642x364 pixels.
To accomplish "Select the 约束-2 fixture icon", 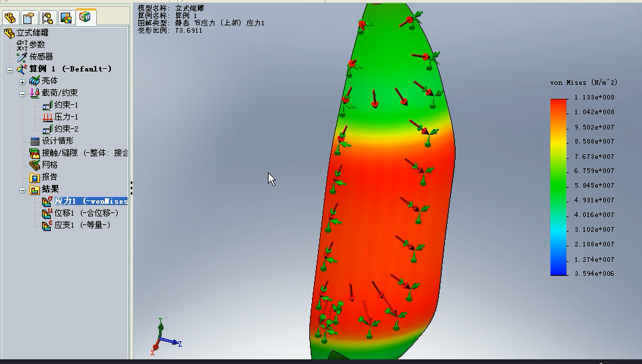I will click(47, 129).
